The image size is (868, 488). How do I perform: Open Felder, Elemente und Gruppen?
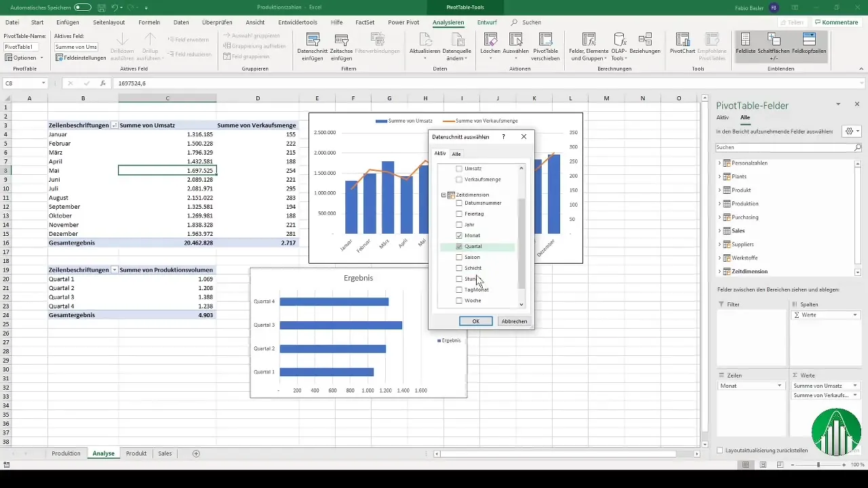[x=589, y=46]
